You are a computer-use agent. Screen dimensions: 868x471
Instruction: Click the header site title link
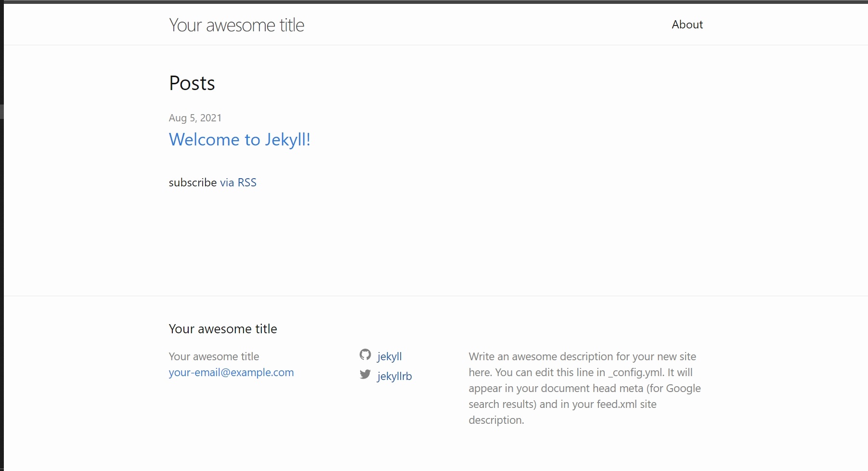tap(236, 25)
